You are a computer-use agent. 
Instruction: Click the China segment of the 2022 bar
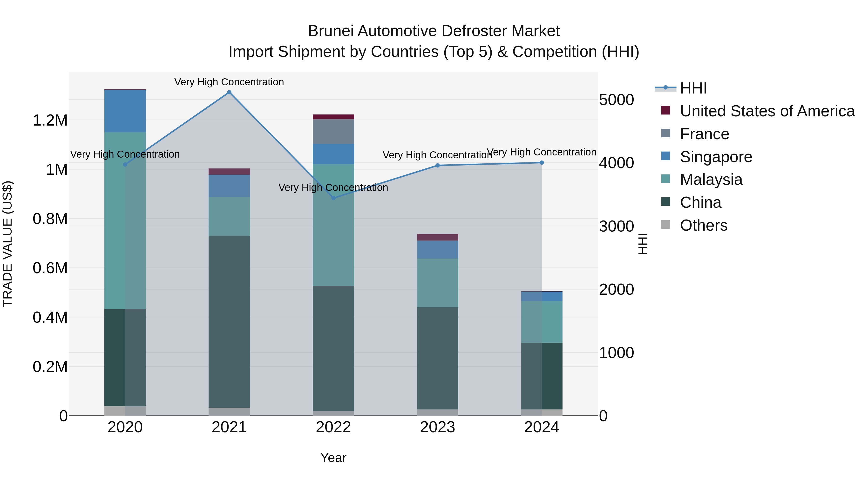pyautogui.click(x=334, y=348)
